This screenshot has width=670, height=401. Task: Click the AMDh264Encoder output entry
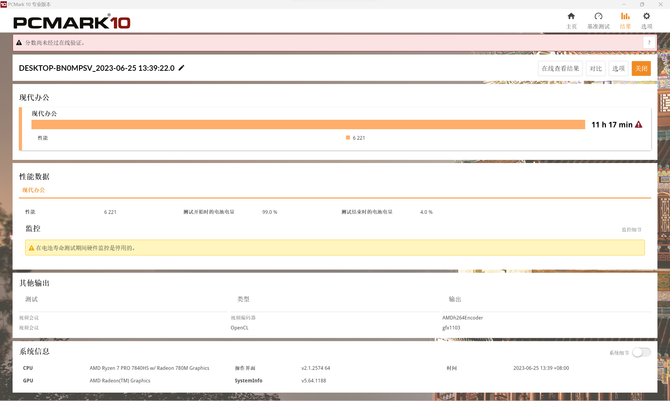click(462, 318)
